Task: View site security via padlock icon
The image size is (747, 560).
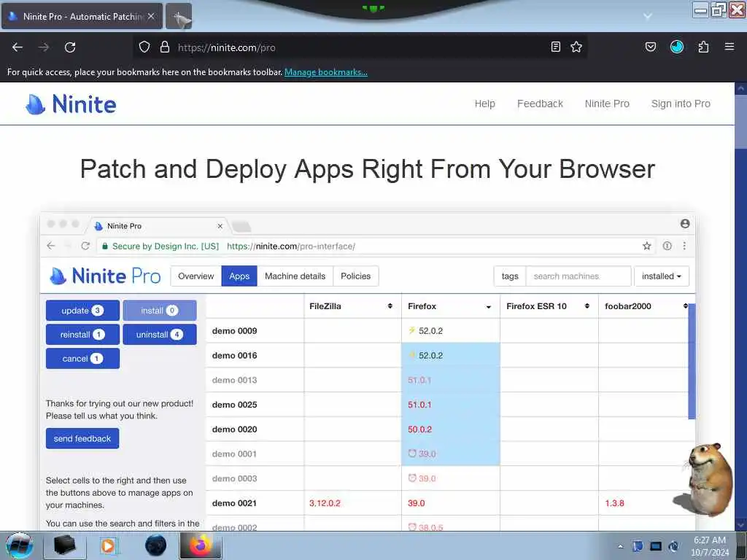Action: [x=165, y=47]
